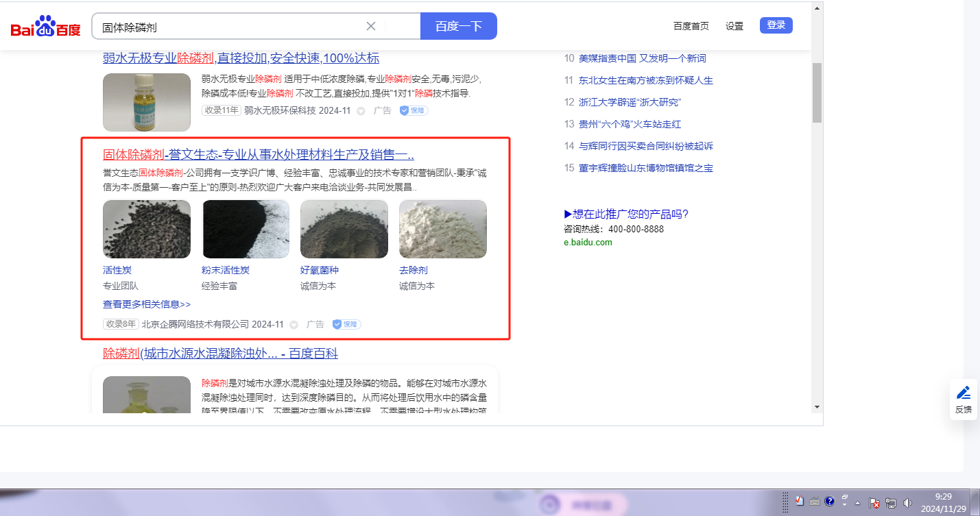Open the 除磷剂 百度百科 result title
Screen dimensions: 980x516
point(220,354)
